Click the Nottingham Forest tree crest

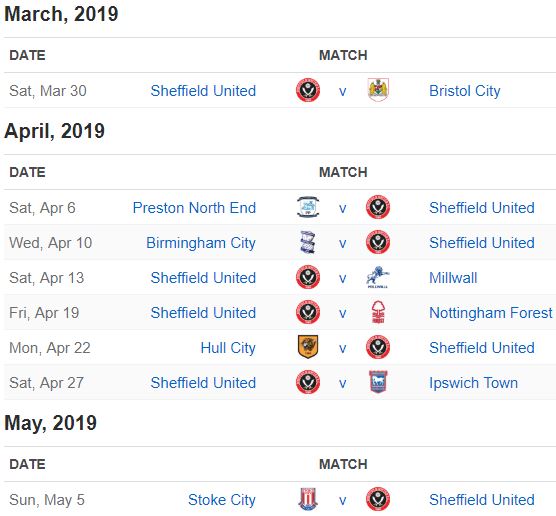tap(378, 312)
